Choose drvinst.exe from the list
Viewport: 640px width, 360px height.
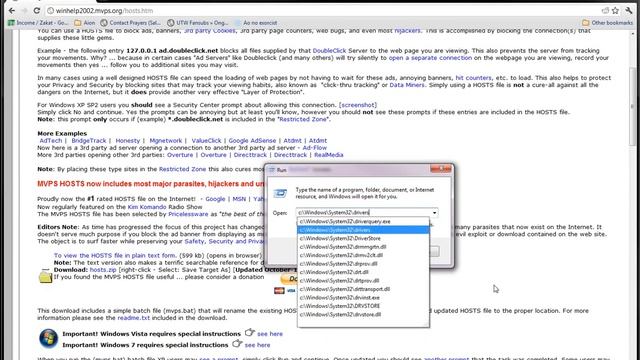pyautogui.click(x=363, y=298)
